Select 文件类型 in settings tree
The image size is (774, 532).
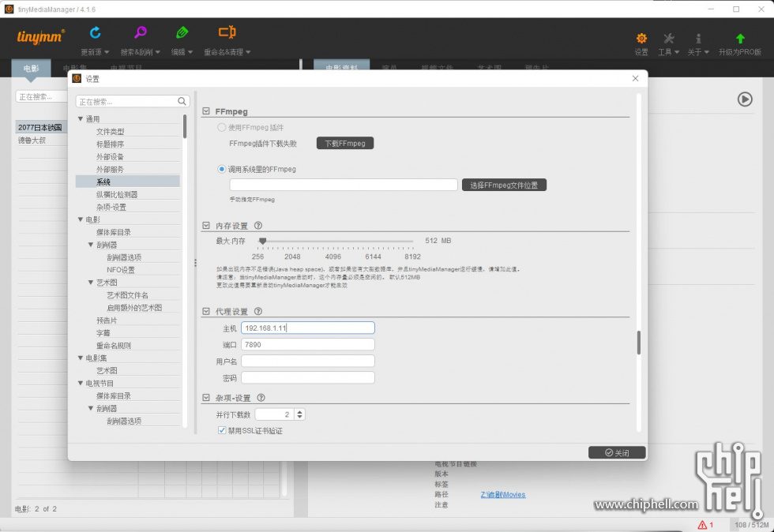110,132
